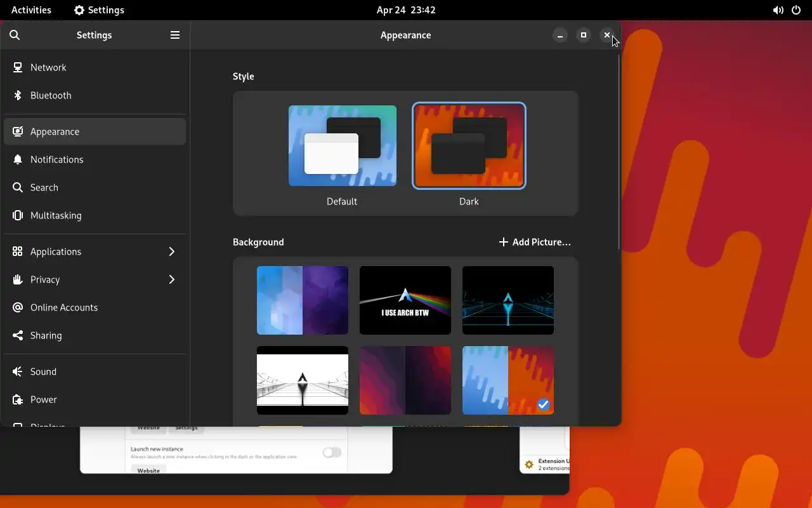Select the Bluetooth icon in sidebar
The image size is (812, 508).
[x=18, y=95]
